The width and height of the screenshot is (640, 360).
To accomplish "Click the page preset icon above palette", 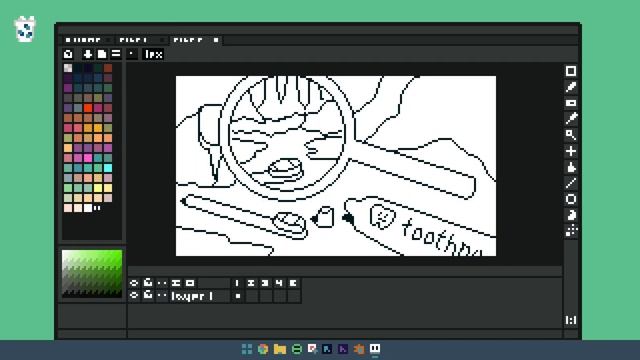I will pos(102,54).
